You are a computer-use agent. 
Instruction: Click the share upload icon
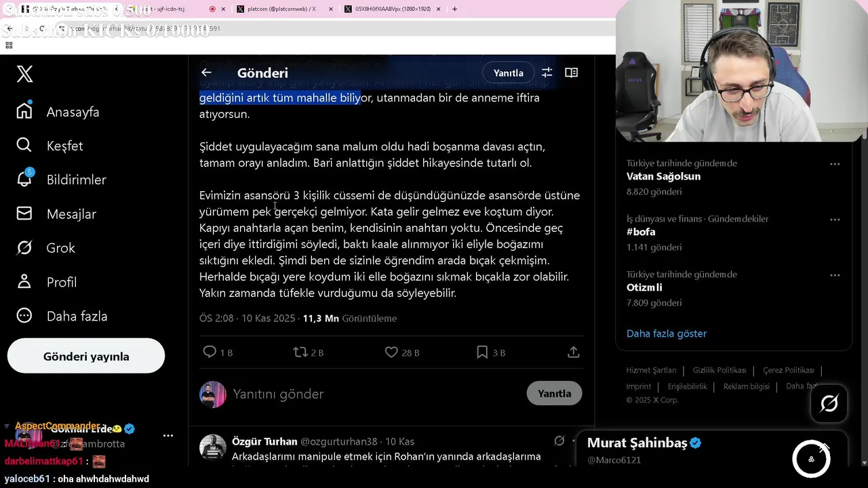[x=574, y=352]
